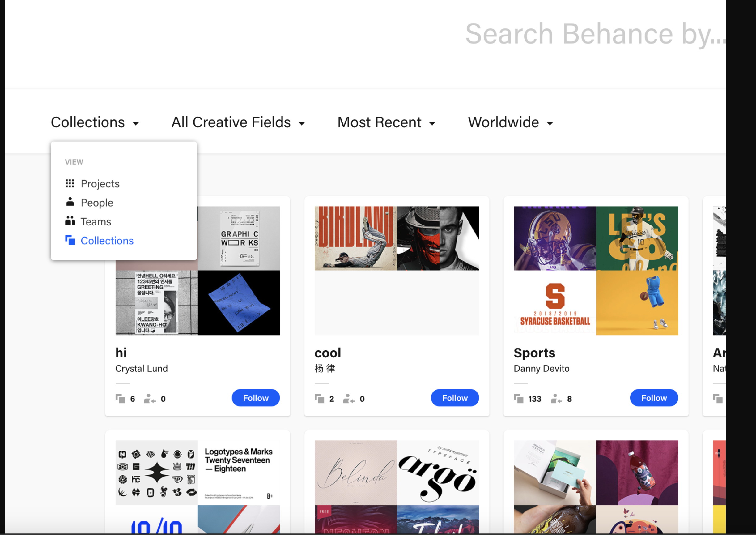
Task: Open the Belinda script font thumbnail
Action: coord(356,473)
